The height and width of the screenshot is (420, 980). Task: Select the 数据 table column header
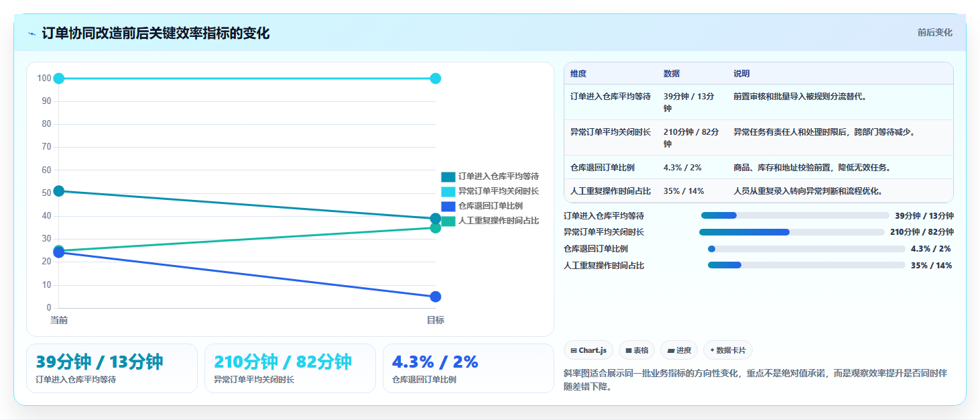693,74
